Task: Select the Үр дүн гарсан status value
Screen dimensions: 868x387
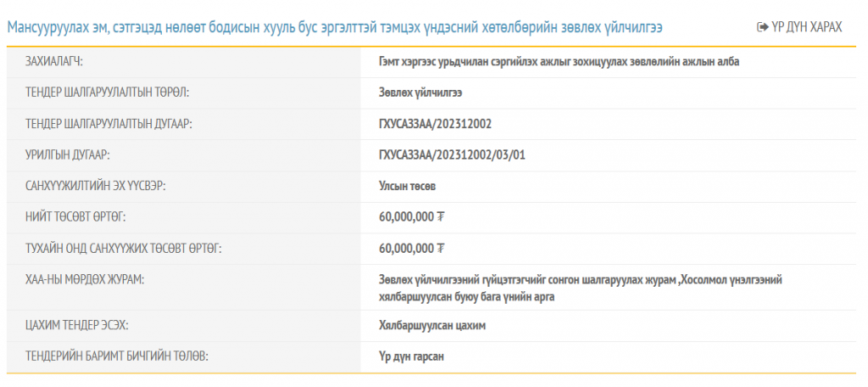Action: [411, 357]
